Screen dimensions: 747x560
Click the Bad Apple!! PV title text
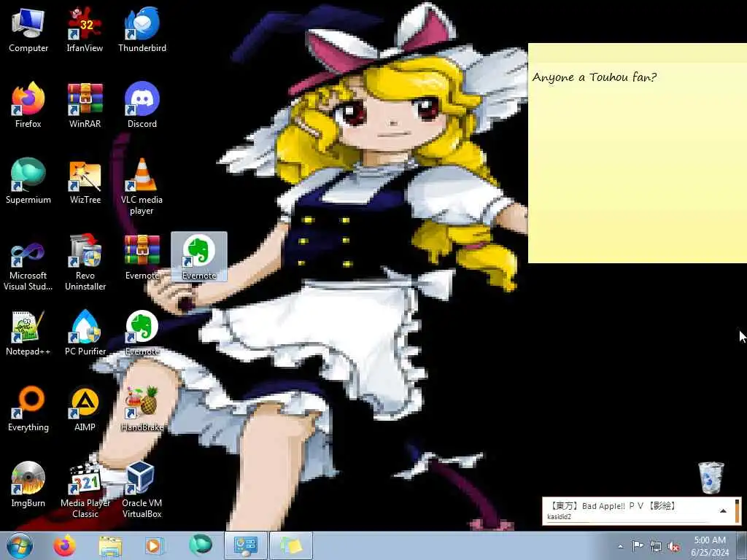pyautogui.click(x=613, y=506)
